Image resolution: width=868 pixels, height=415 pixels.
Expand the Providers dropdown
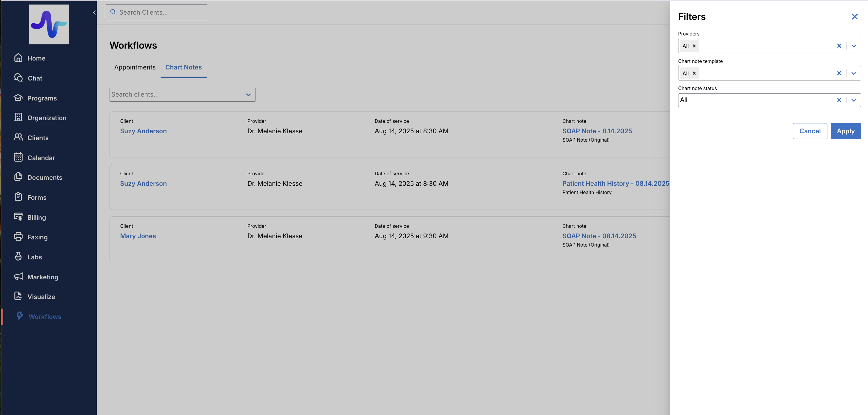tap(853, 46)
